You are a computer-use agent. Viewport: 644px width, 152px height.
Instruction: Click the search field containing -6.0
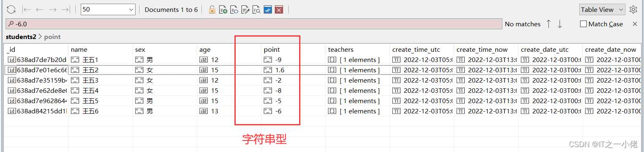pyautogui.click(x=254, y=24)
